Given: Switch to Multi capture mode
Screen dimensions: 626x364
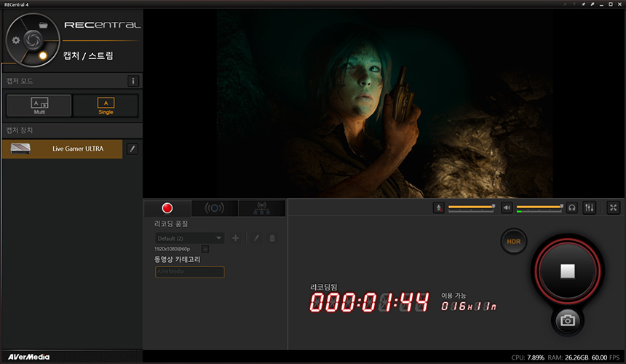Looking at the screenshot, I should point(39,106).
